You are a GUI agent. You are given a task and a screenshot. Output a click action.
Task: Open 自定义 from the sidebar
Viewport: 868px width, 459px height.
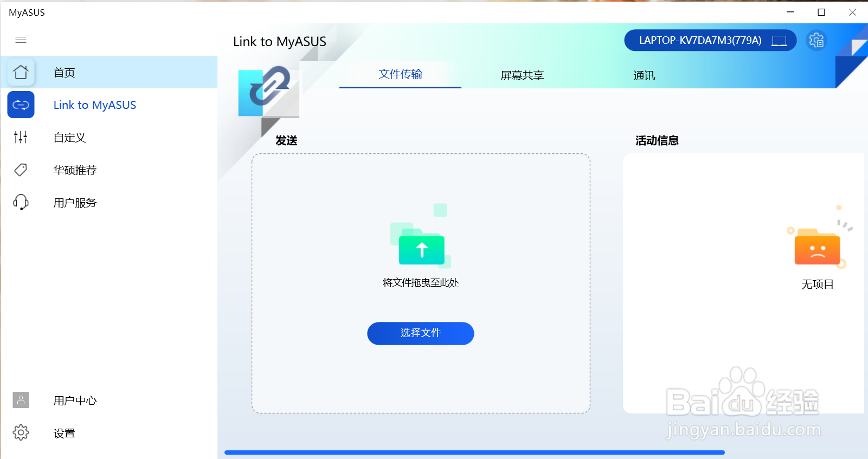(x=109, y=137)
